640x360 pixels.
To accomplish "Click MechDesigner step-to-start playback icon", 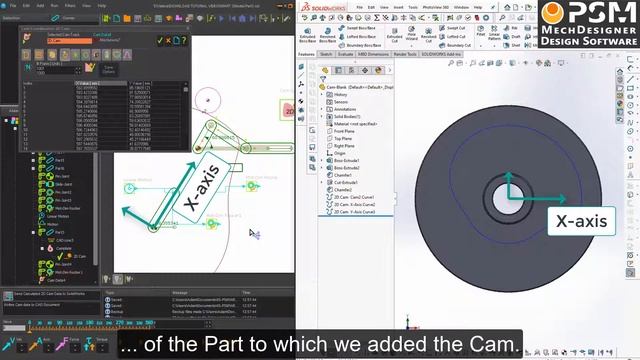I will tap(232, 18).
